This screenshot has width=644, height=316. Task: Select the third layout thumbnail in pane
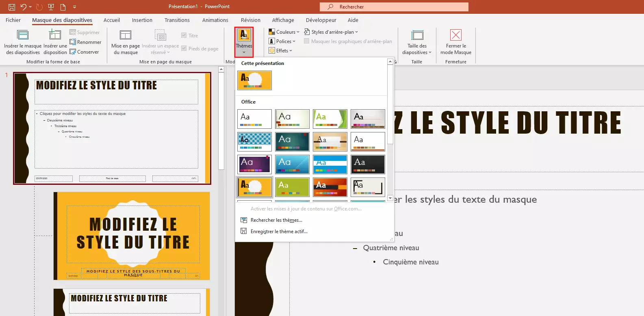click(132, 302)
